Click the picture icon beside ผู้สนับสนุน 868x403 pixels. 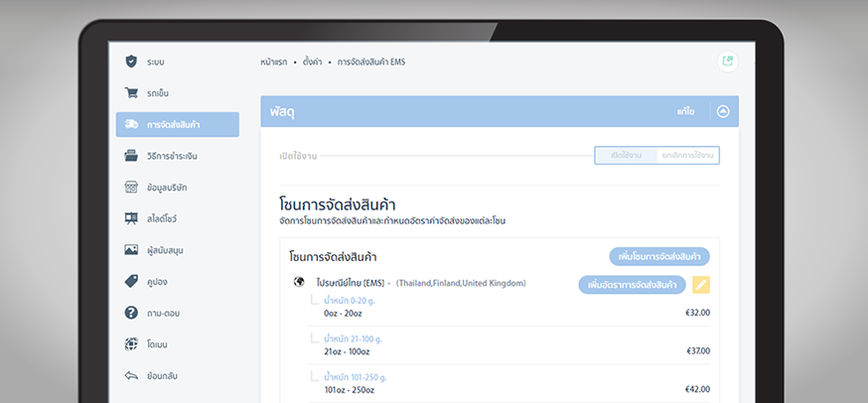(131, 250)
